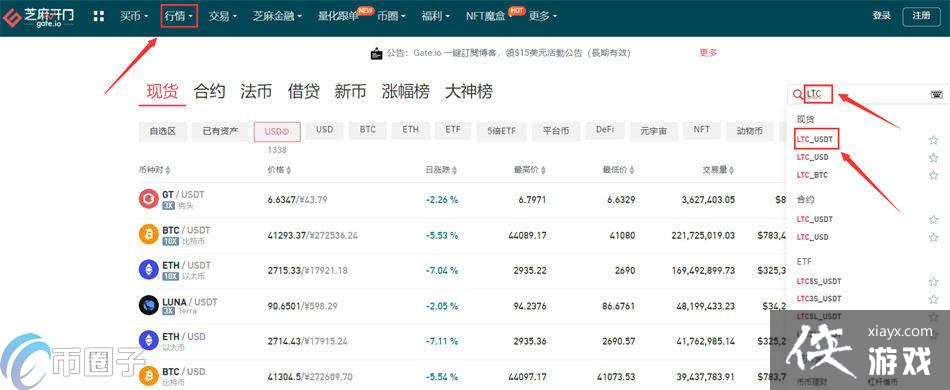
Task: Expand the 交易 dropdown menu
Action: click(222, 16)
